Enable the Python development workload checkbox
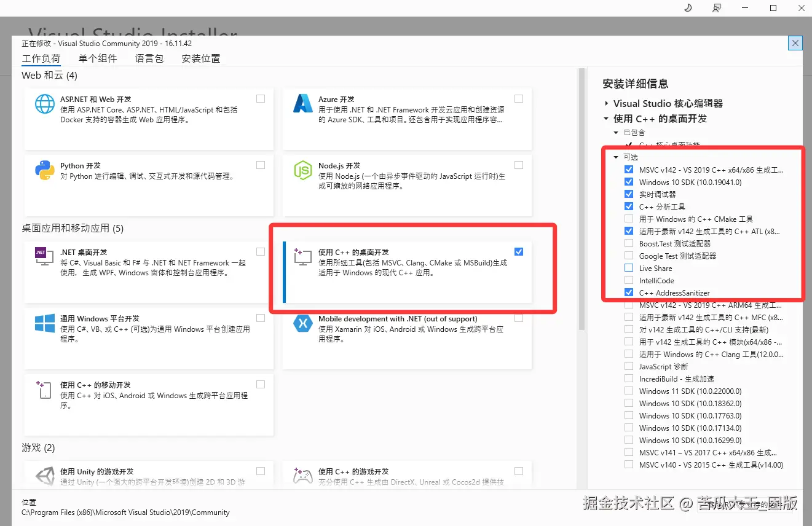The width and height of the screenshot is (812, 526). click(261, 165)
